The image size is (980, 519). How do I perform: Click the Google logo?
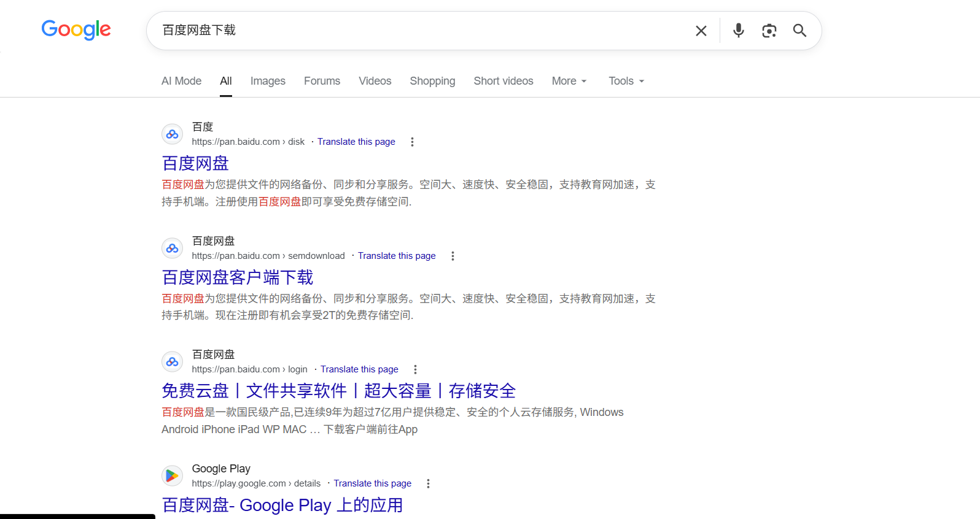pyautogui.click(x=76, y=29)
